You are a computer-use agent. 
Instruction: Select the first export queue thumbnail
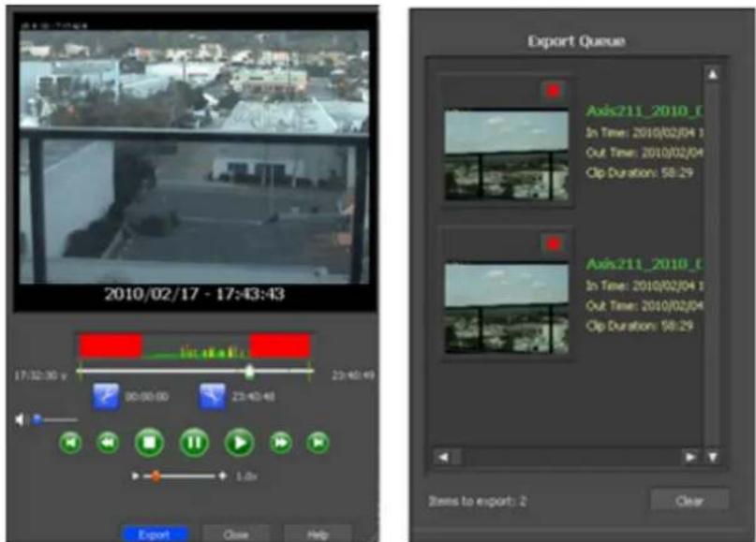[506, 155]
